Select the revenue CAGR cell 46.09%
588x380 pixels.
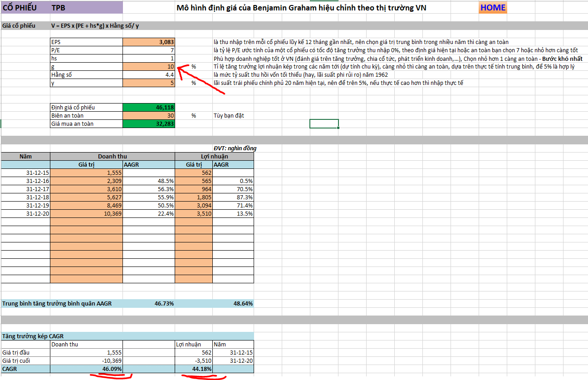pyautogui.click(x=86, y=369)
